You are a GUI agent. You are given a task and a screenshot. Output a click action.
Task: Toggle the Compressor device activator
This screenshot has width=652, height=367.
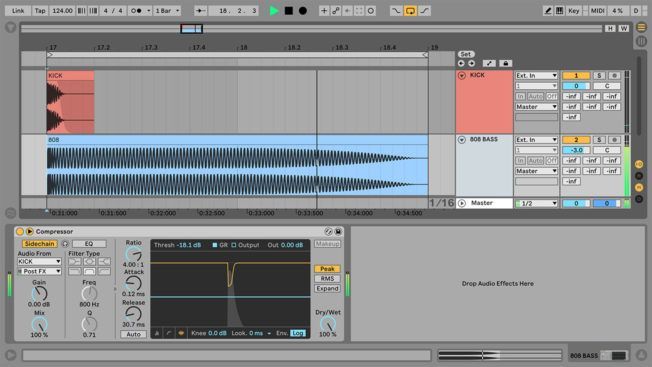click(x=20, y=232)
